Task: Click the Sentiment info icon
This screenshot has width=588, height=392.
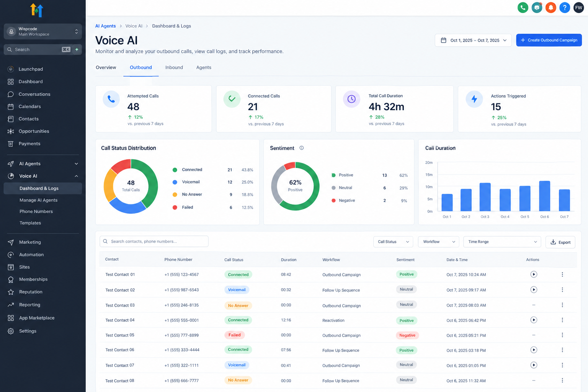Action: (x=302, y=148)
